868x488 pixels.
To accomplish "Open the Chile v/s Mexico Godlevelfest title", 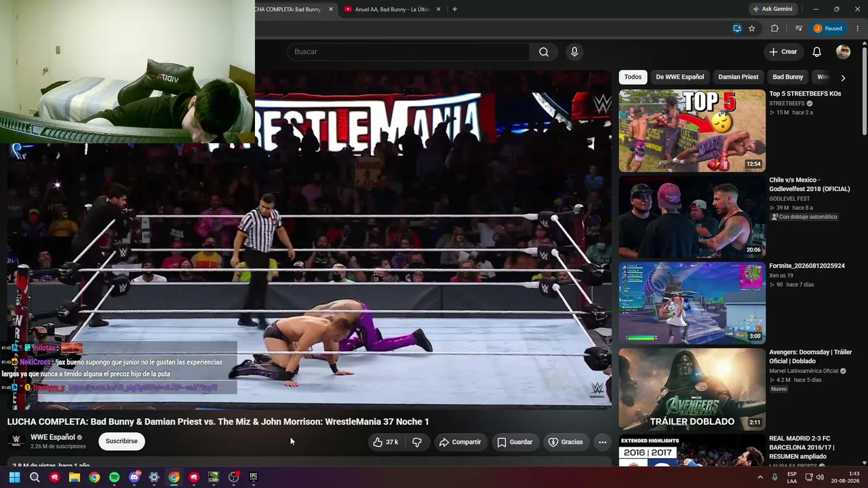I will [x=809, y=184].
